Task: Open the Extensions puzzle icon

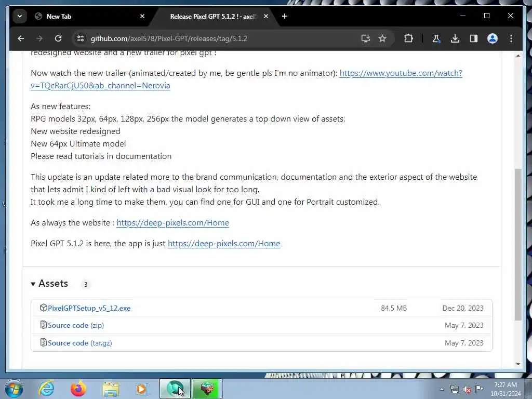Action: (408, 38)
